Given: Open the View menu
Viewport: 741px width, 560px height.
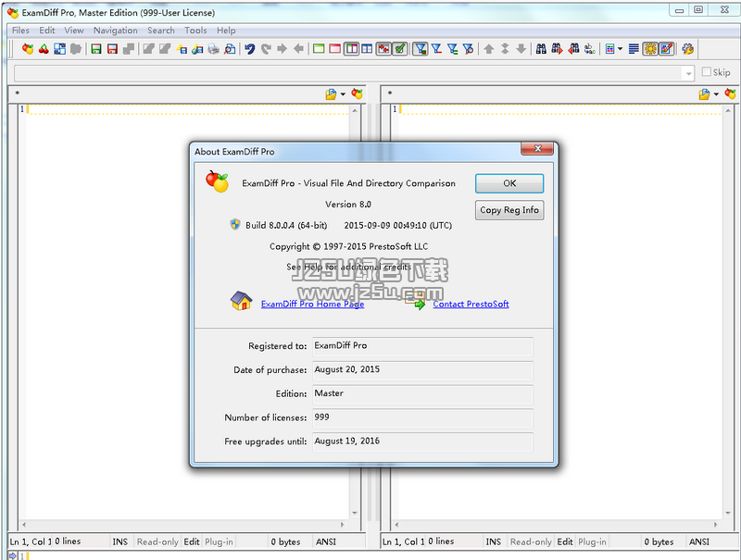Looking at the screenshot, I should click(x=74, y=31).
